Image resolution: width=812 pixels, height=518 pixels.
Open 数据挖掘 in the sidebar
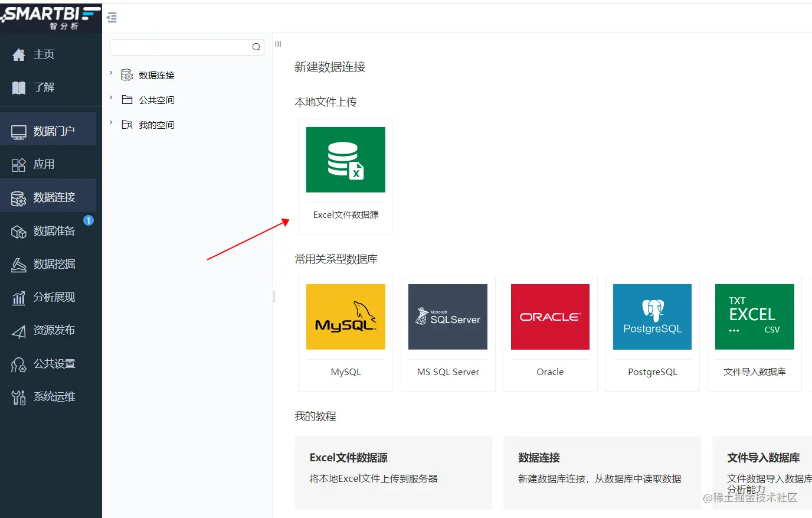51,264
